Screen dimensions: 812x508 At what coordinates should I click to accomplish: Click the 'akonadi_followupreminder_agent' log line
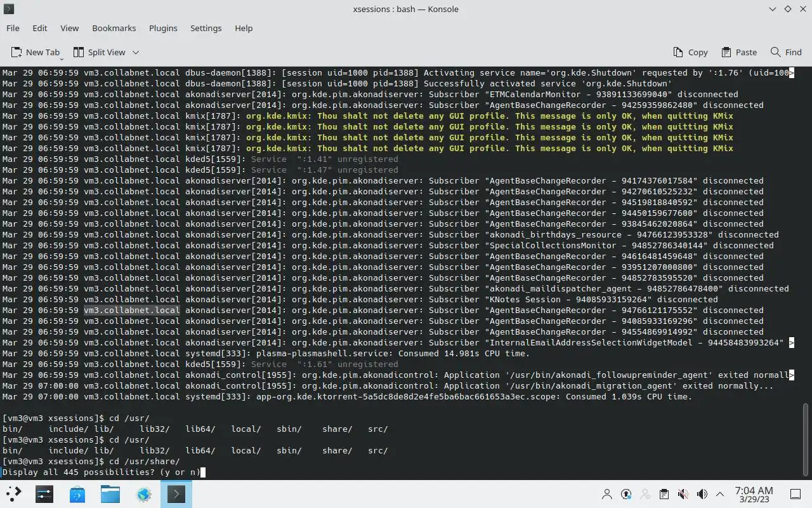398,375
